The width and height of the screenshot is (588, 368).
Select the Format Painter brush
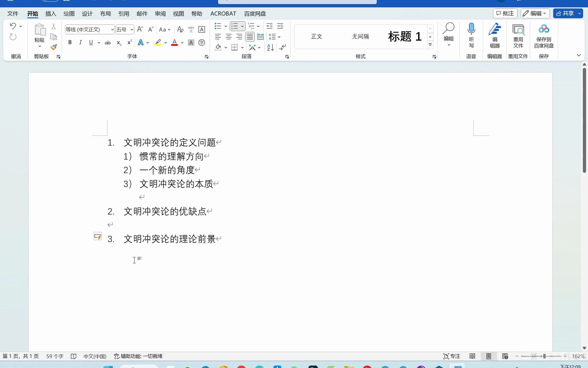[x=54, y=47]
